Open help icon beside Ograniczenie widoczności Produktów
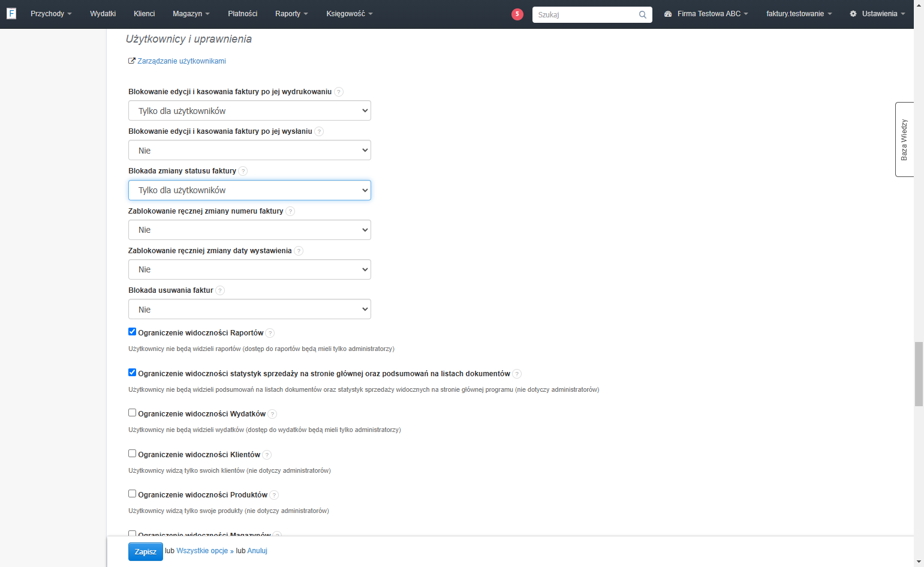The image size is (924, 567). click(274, 495)
